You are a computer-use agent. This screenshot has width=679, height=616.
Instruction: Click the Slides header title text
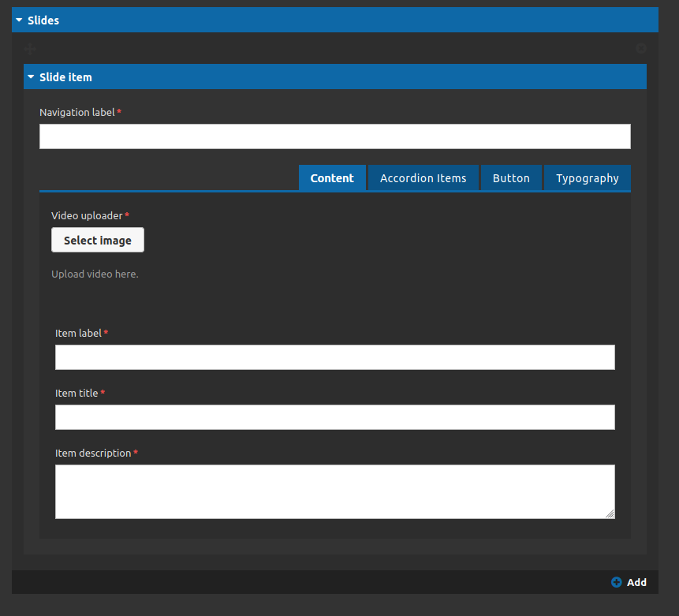pos(43,20)
